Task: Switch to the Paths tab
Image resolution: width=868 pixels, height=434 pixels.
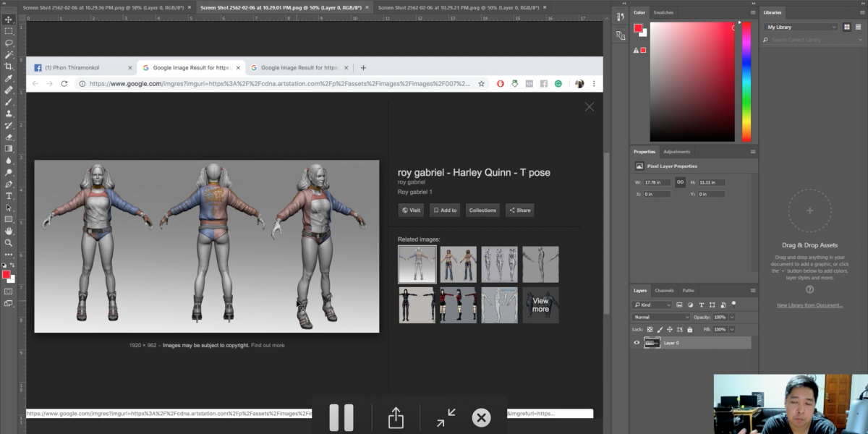Action: coord(688,291)
